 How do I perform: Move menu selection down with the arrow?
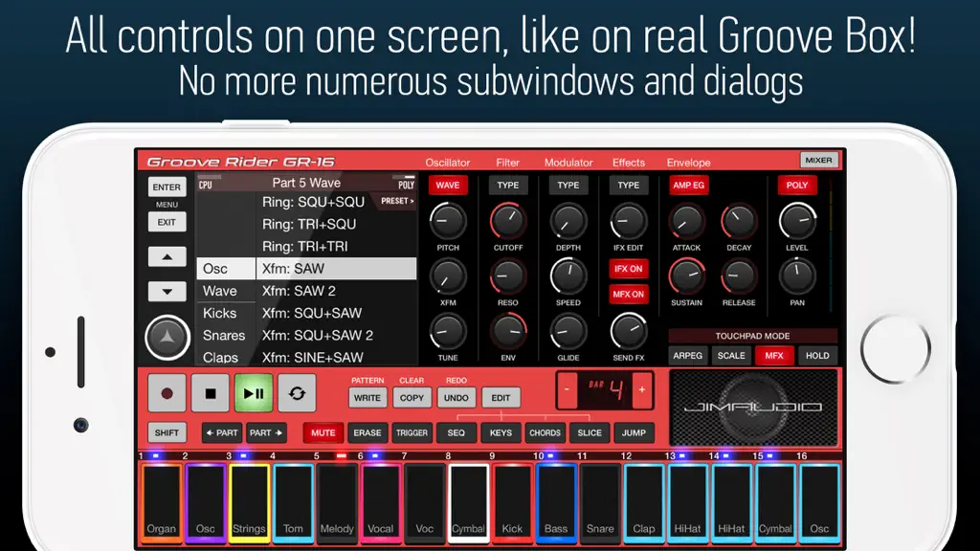[x=167, y=292]
